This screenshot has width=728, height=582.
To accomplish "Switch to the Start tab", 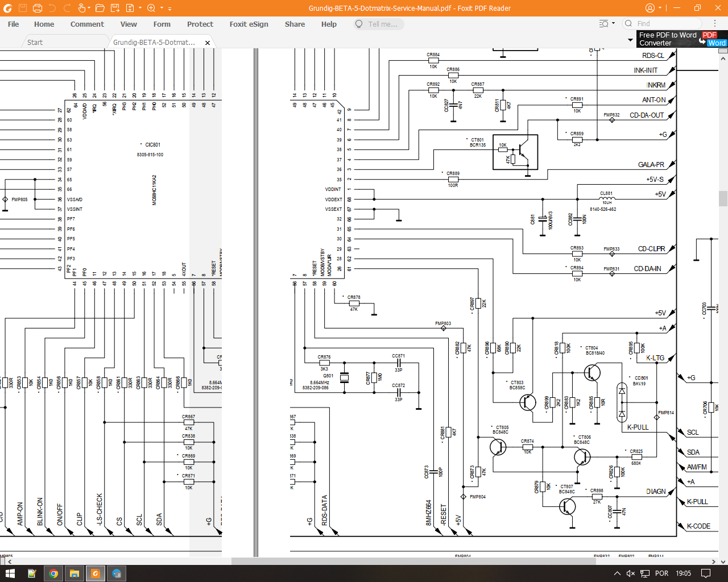I will (x=35, y=42).
